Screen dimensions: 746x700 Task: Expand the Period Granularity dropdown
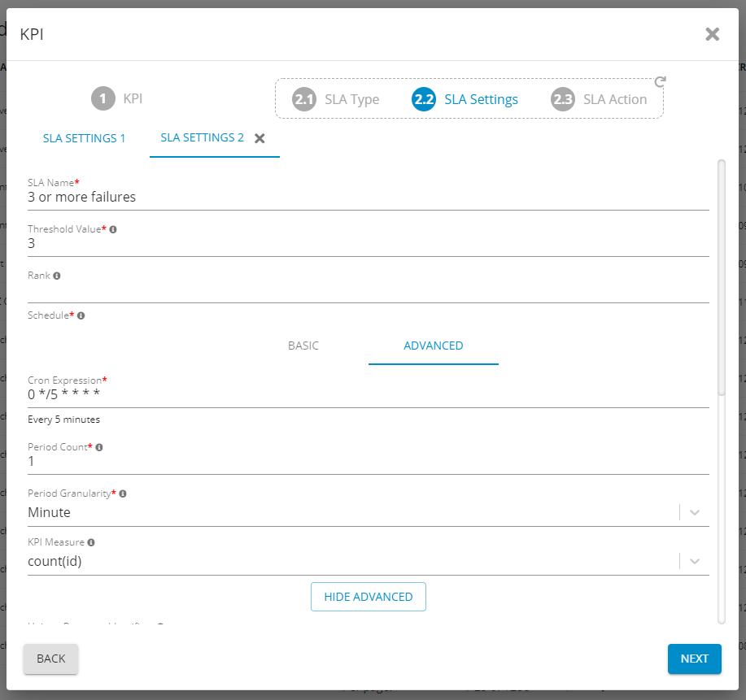[694, 512]
